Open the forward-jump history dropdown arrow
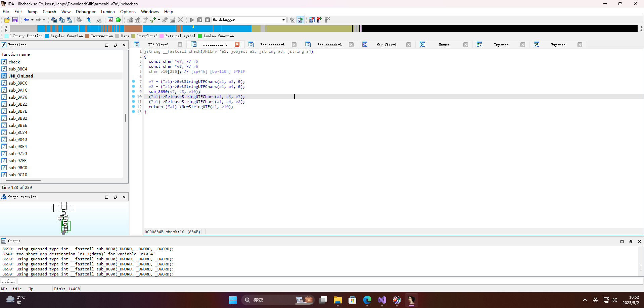 [44, 20]
